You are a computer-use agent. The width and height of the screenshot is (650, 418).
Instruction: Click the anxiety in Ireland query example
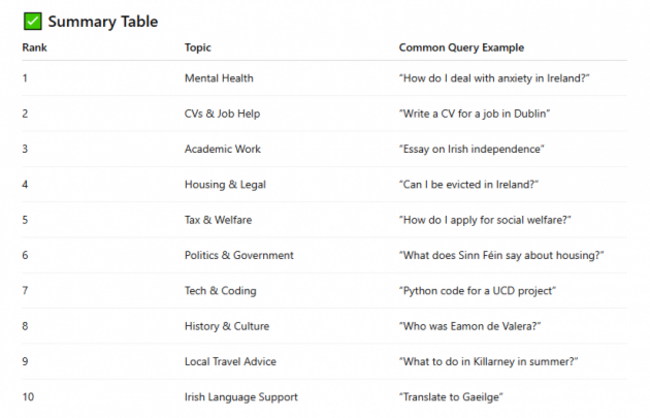(494, 78)
